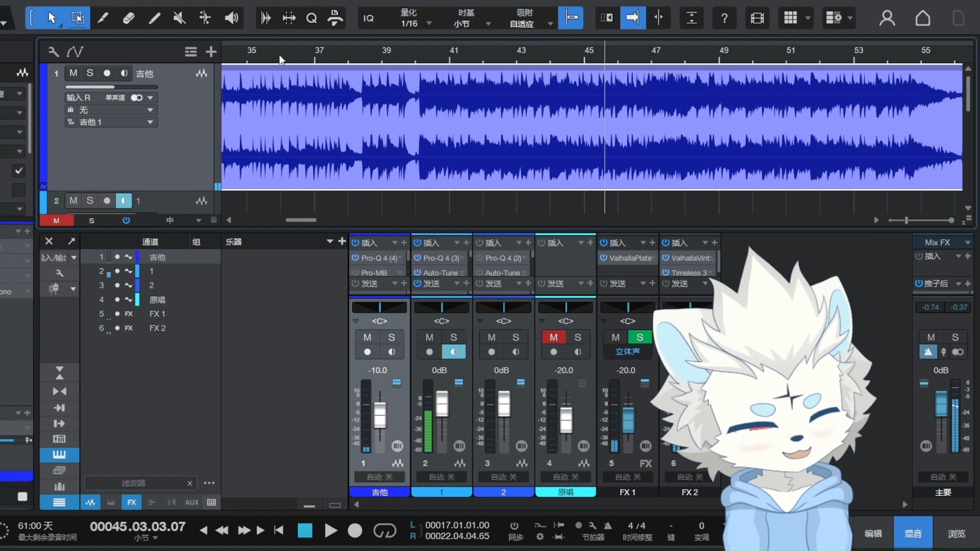Viewport: 980px width, 551px height.
Task: Select FX 2 in channel list
Action: coord(157,328)
